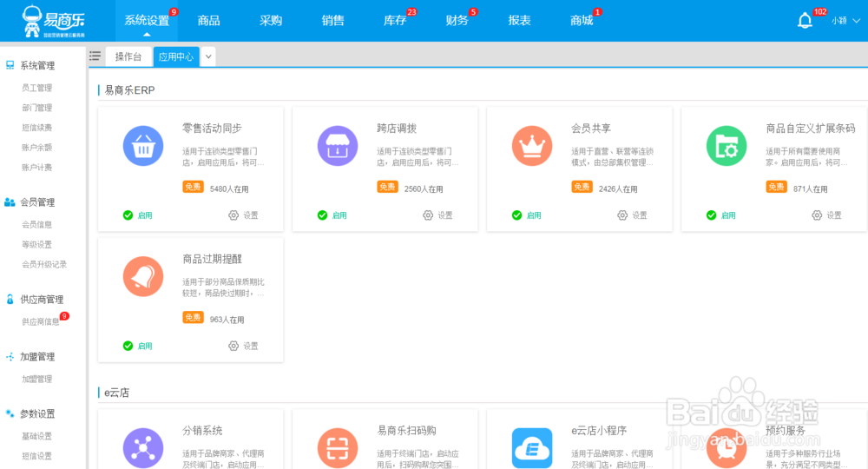Collapse the 参数设置 sidebar section

click(37, 413)
